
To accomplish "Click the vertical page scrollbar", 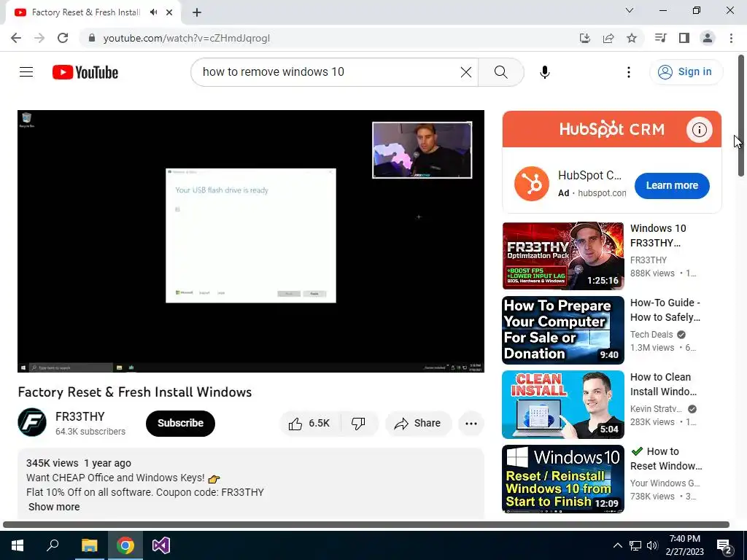I will pyautogui.click(x=741, y=116).
